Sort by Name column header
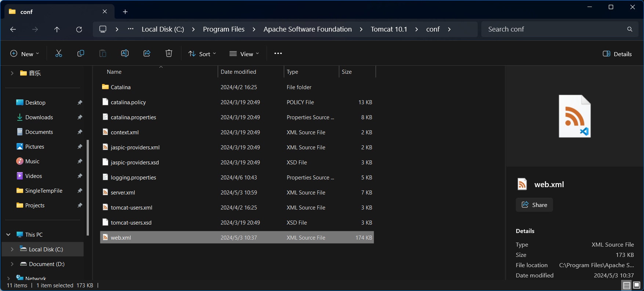This screenshot has width=644, height=291. [x=159, y=72]
